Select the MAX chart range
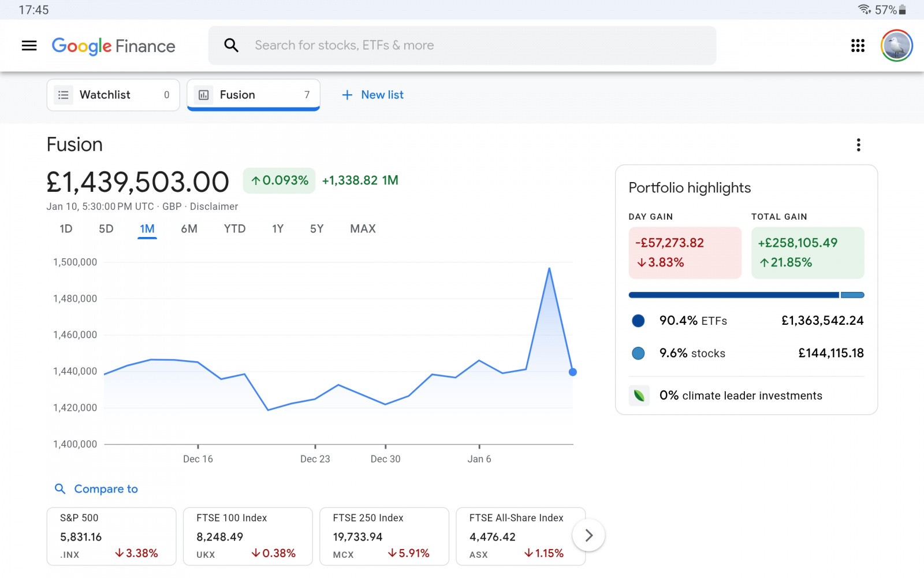Viewport: 924px width, 578px height. tap(363, 229)
